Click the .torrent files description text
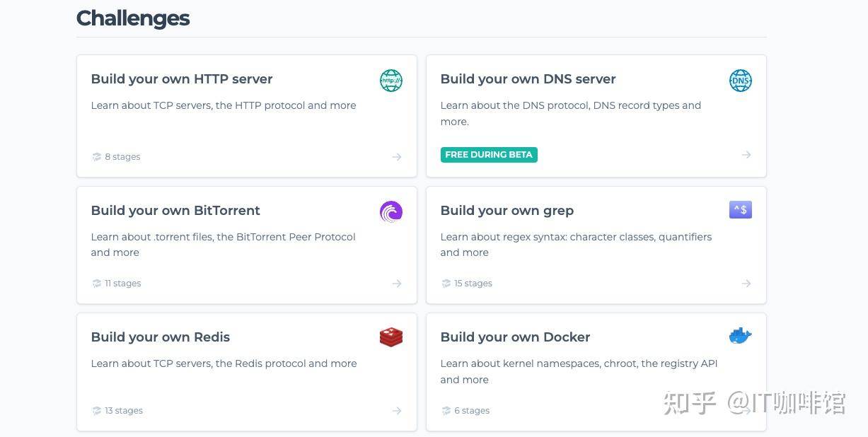Viewport: 868px width, 437px height. point(224,245)
